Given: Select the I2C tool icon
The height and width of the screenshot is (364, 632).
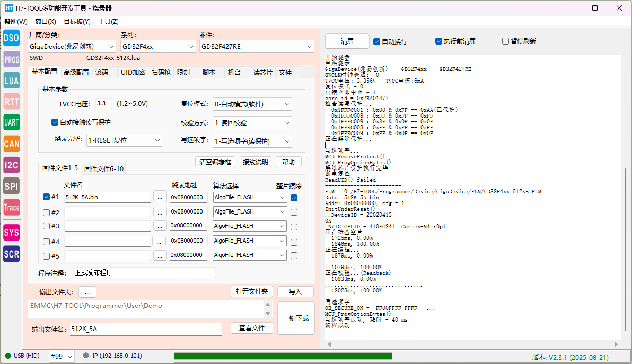Looking at the screenshot, I should (x=12, y=165).
